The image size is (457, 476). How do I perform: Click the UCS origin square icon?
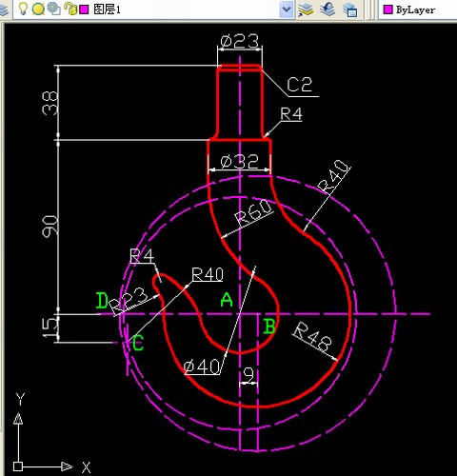pyautogui.click(x=18, y=466)
